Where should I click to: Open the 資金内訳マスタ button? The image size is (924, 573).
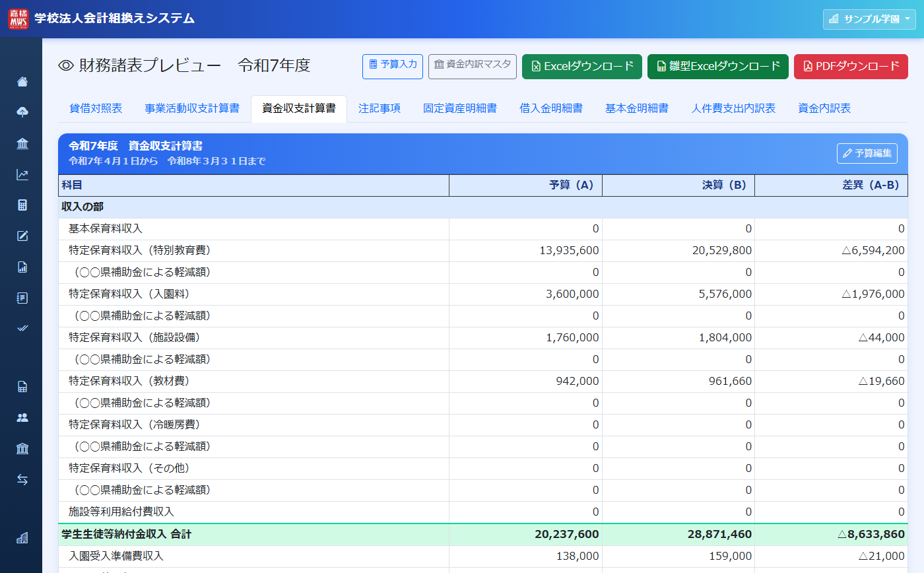[x=473, y=66]
